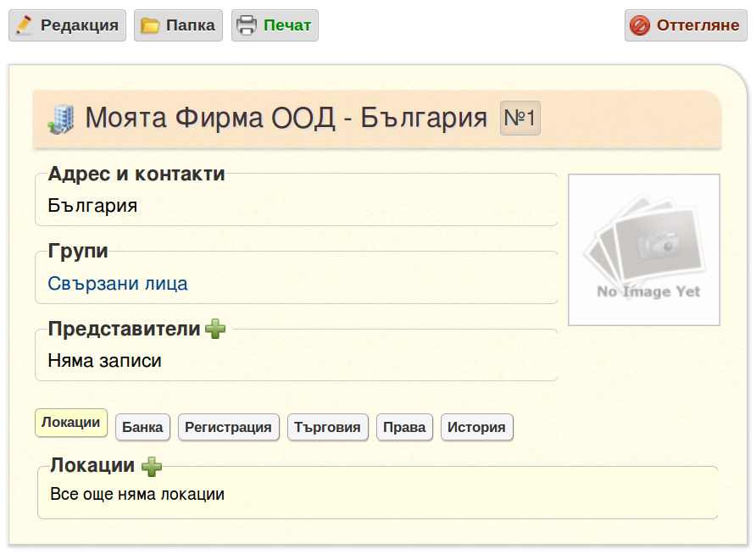Open the Права tab

[x=404, y=427]
